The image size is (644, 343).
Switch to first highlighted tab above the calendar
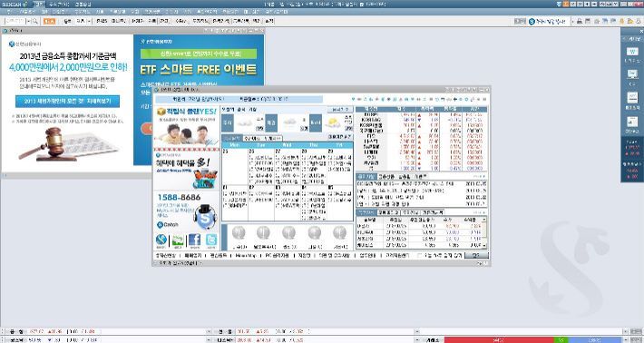coord(232,139)
